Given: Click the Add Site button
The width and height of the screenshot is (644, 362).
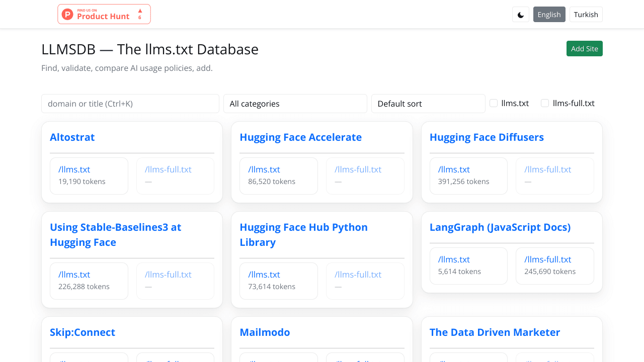Looking at the screenshot, I should pos(584,49).
